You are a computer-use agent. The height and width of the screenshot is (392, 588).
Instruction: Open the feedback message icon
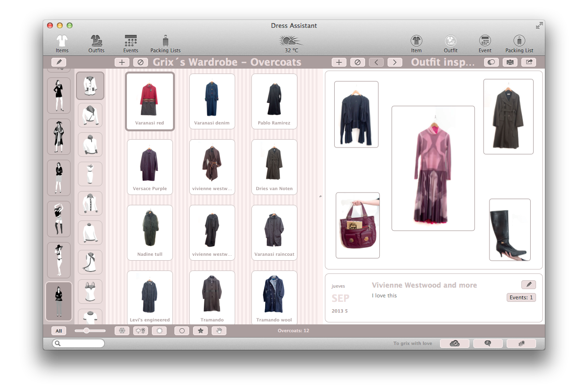tap(488, 343)
